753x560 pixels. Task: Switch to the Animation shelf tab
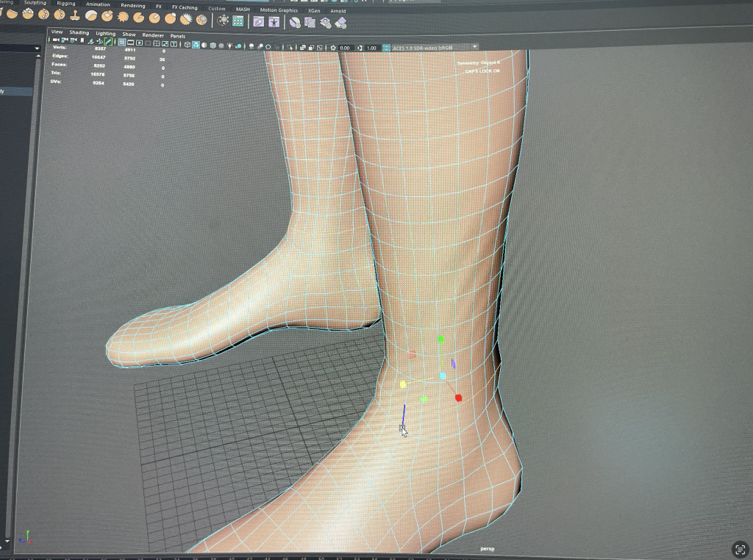(x=98, y=4)
